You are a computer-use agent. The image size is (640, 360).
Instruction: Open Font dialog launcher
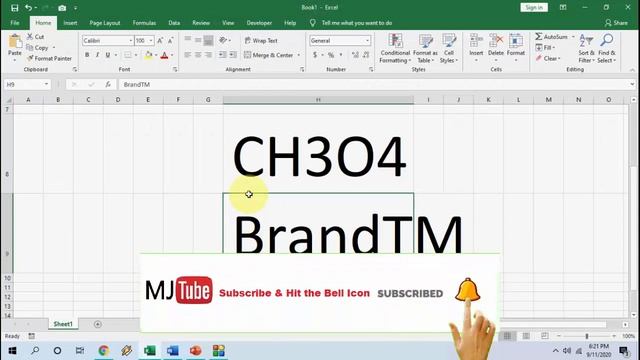[x=175, y=70]
